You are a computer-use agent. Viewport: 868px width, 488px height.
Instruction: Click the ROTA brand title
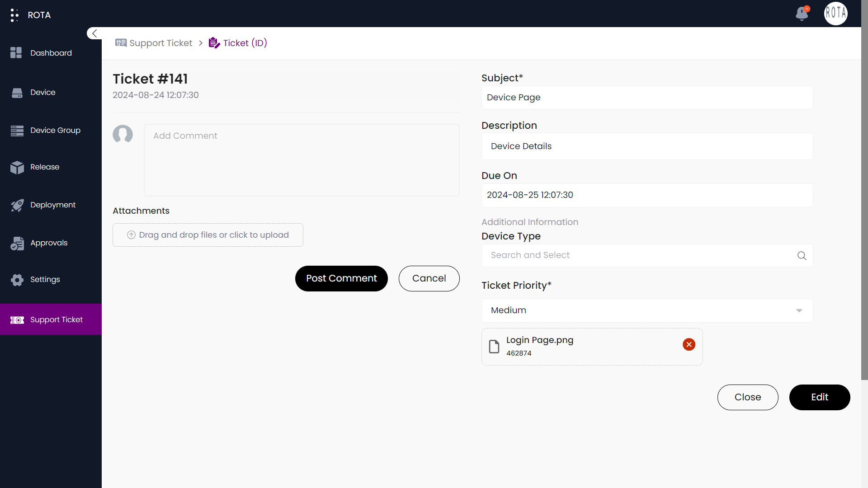tap(39, 15)
